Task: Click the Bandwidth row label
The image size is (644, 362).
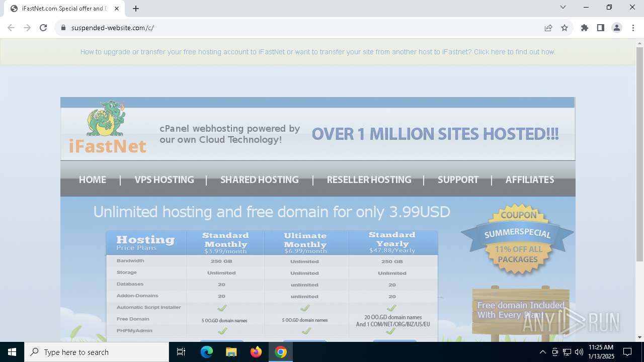Action: (130, 261)
